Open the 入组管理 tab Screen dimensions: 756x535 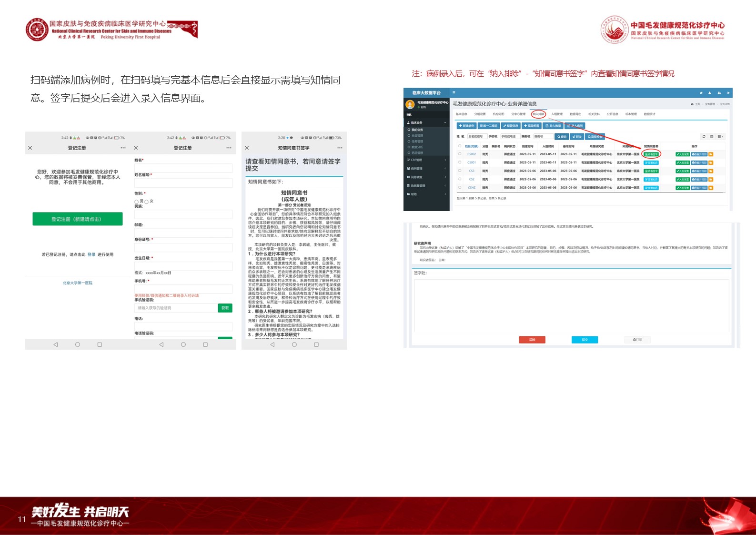pyautogui.click(x=556, y=114)
